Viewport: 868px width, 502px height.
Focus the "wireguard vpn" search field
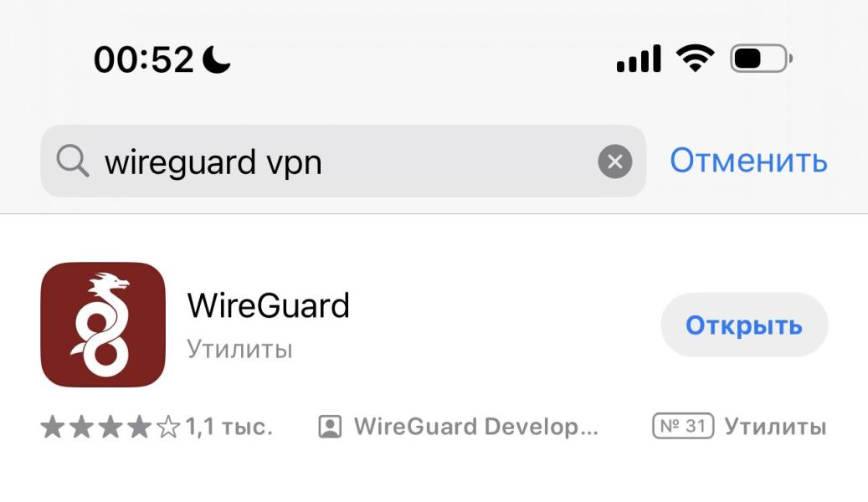[x=343, y=161]
